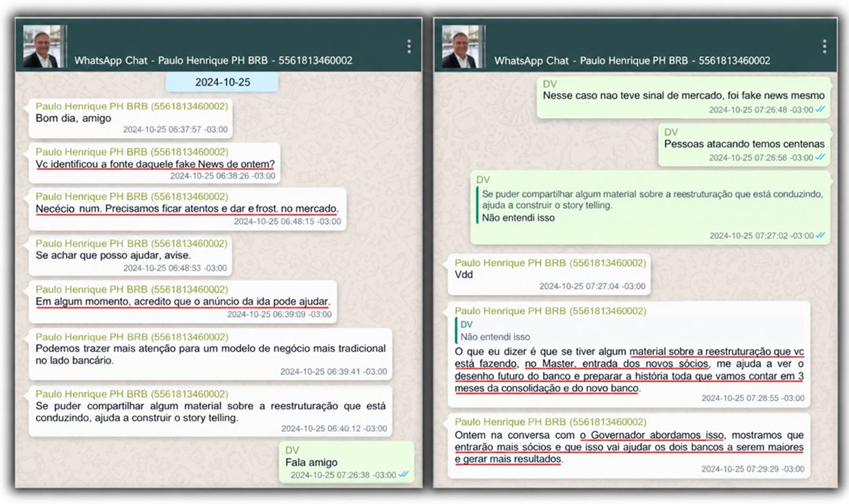The height and width of the screenshot is (504, 849).
Task: Click read checkmarks on 'foi fake news mesmo' message
Action: [820, 110]
